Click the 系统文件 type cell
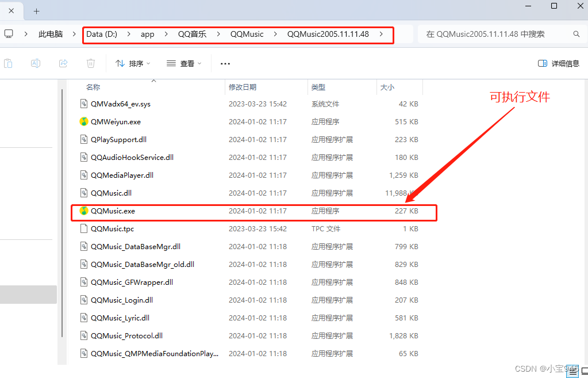Viewport: 588px width, 378px height. coord(325,104)
